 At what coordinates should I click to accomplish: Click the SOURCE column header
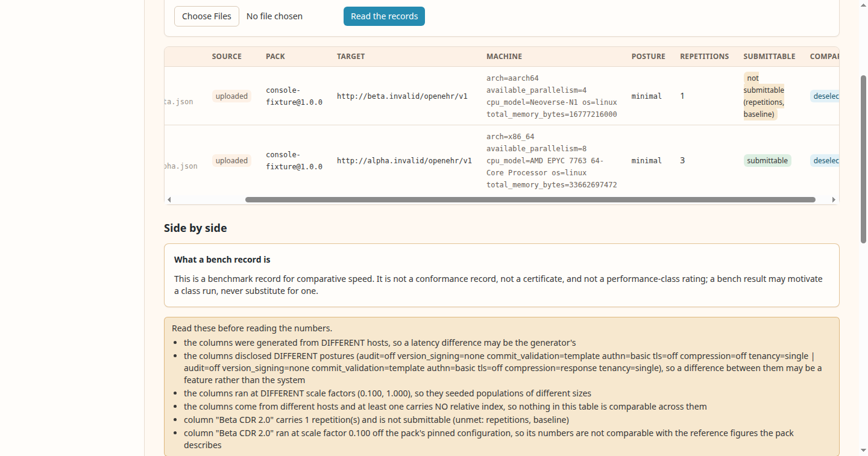227,57
